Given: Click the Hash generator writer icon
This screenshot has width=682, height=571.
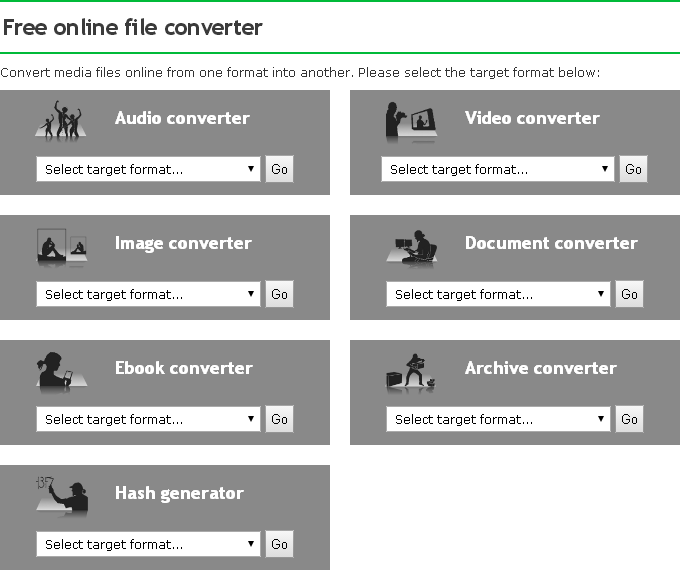Looking at the screenshot, I should pyautogui.click(x=62, y=497).
